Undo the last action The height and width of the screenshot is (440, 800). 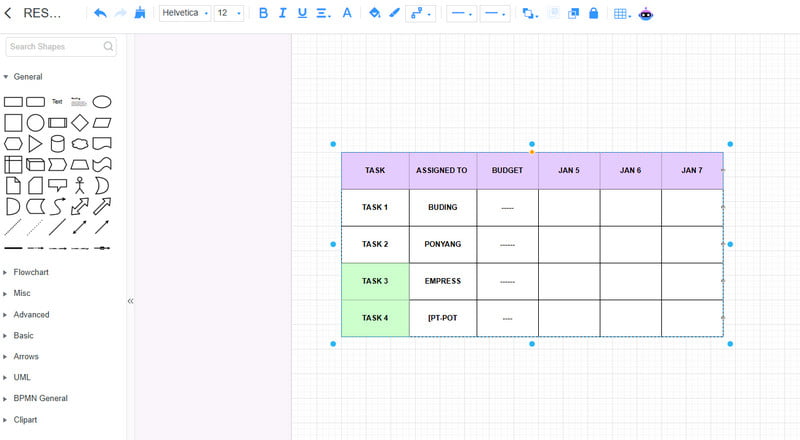tap(100, 13)
